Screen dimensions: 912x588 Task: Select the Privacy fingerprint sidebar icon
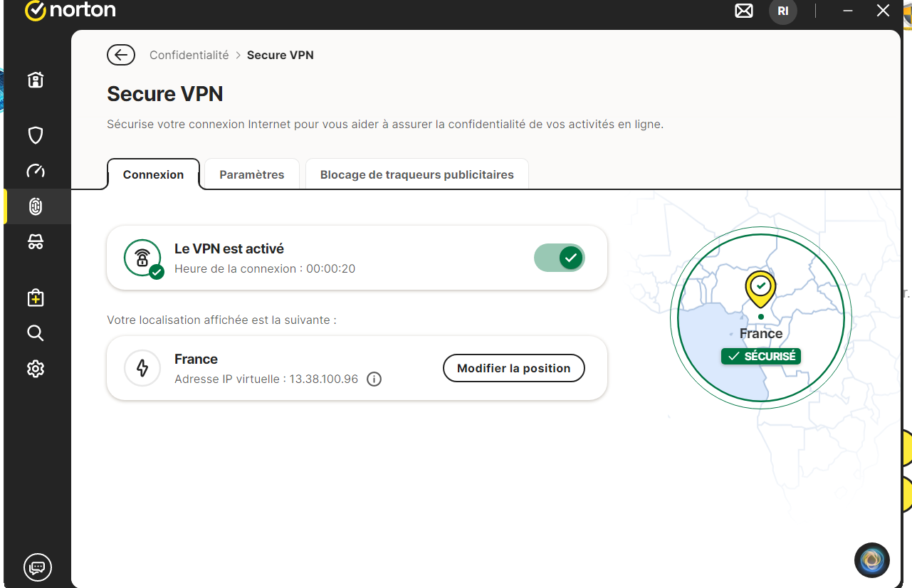(x=36, y=206)
